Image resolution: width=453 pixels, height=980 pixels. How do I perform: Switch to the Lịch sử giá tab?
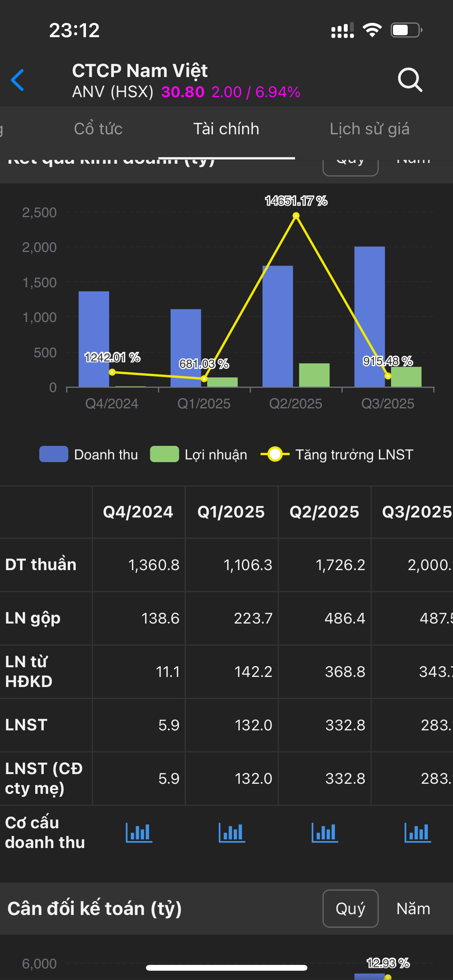pos(369,129)
